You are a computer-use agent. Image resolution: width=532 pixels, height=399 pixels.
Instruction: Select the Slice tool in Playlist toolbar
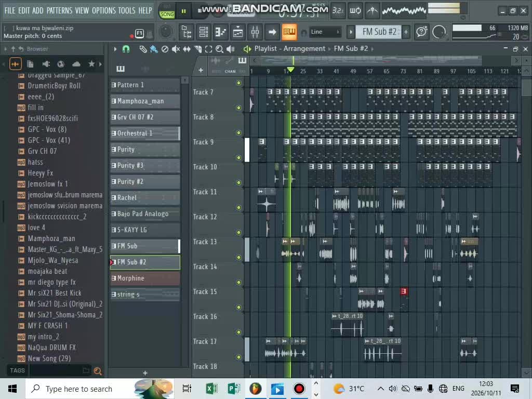click(198, 49)
